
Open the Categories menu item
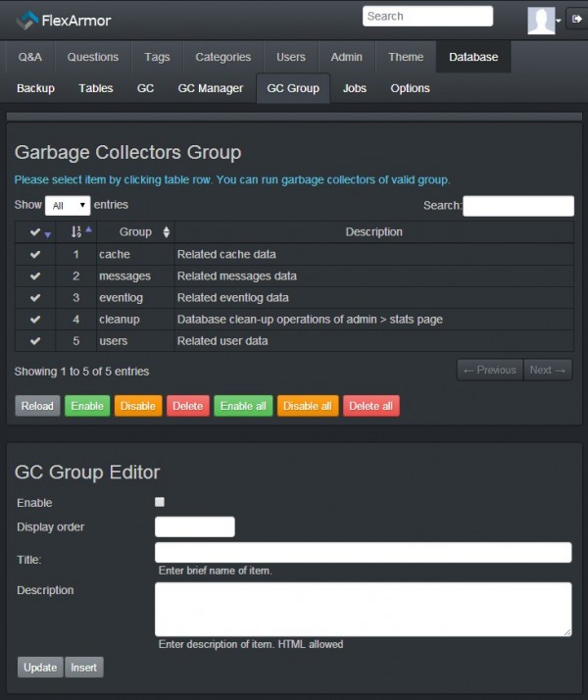222,57
